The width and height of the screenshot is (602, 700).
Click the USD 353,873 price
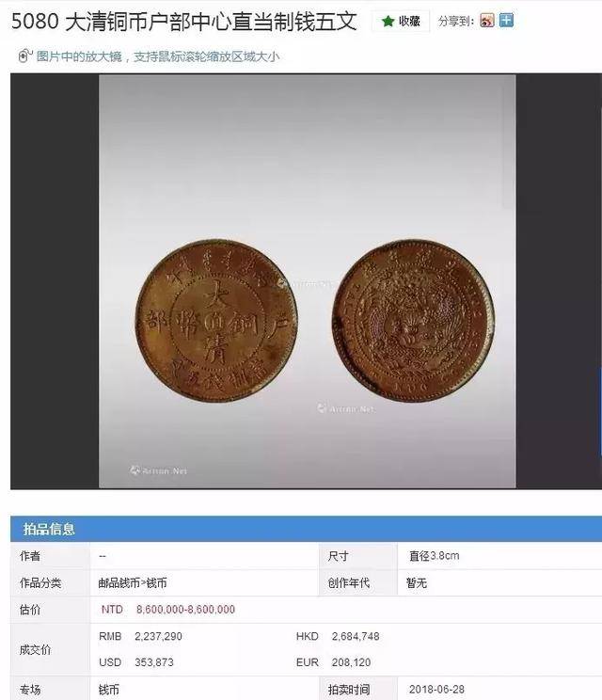tap(136, 662)
